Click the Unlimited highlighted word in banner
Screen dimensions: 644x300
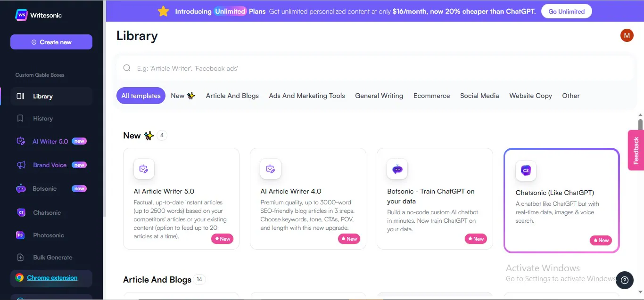[x=231, y=11]
